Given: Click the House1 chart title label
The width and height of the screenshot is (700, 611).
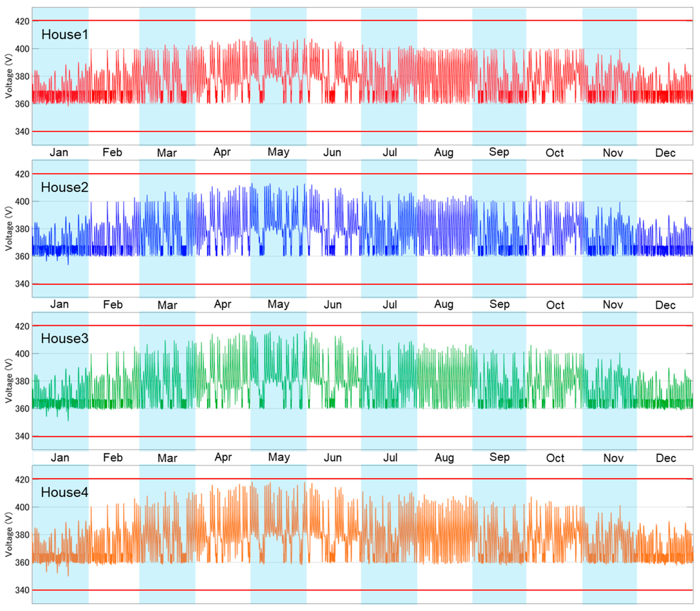Looking at the screenshot, I should click(65, 34).
